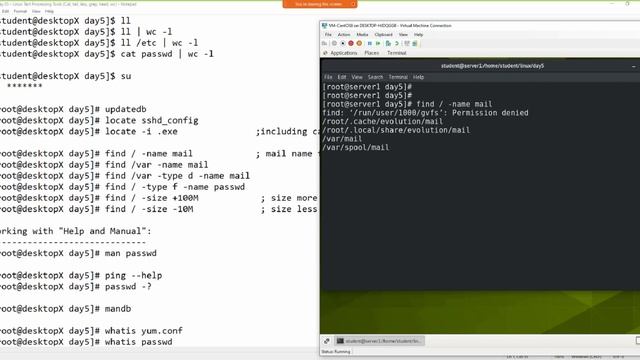
Task: Click the red Shut Down VM icon
Action: (351, 43)
